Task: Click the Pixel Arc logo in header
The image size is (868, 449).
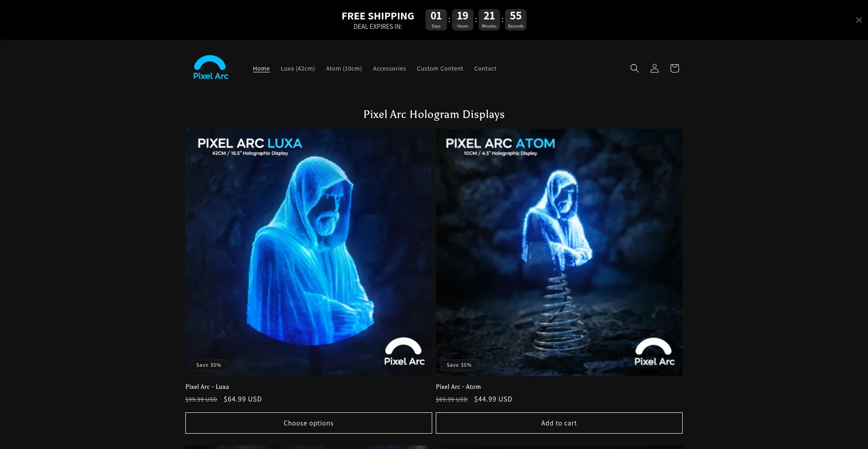Action: [211, 68]
